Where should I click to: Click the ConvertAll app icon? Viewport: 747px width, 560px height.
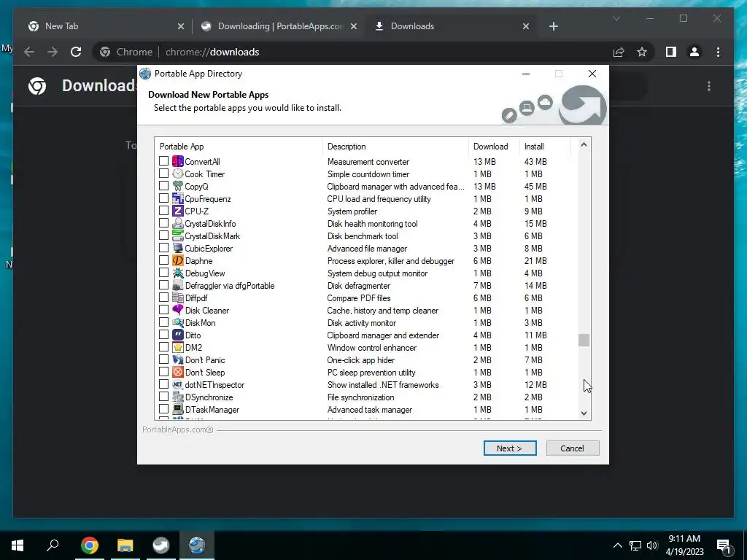(x=178, y=161)
